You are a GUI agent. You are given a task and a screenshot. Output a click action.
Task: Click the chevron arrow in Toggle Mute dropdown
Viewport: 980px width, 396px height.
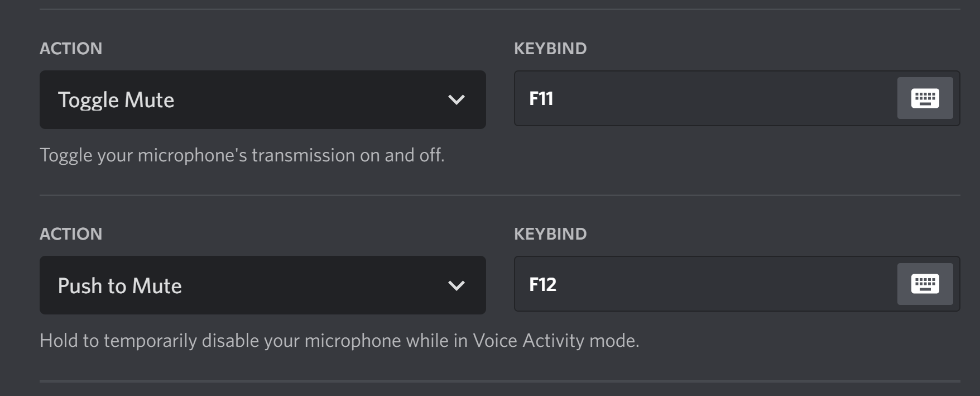point(457,100)
